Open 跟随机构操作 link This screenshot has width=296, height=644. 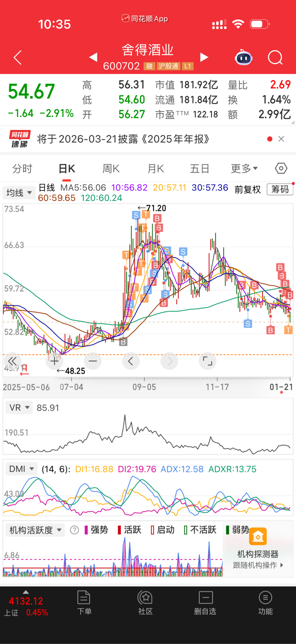click(x=258, y=565)
